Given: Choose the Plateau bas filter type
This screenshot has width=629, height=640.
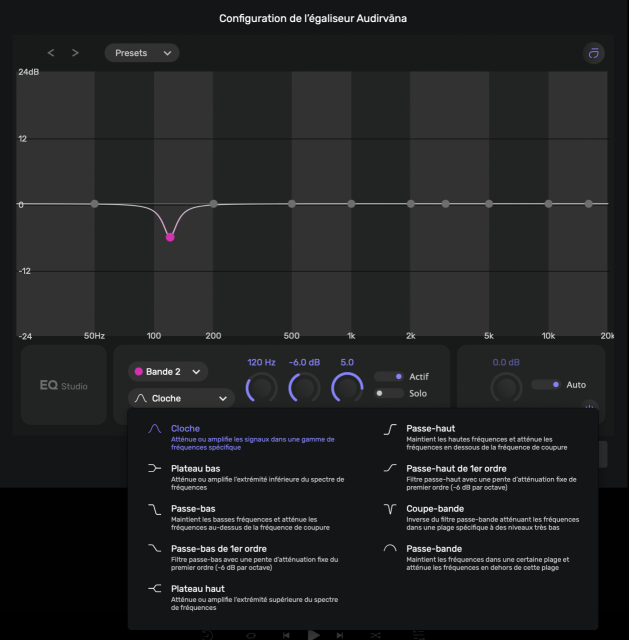Looking at the screenshot, I should pyautogui.click(x=245, y=477).
